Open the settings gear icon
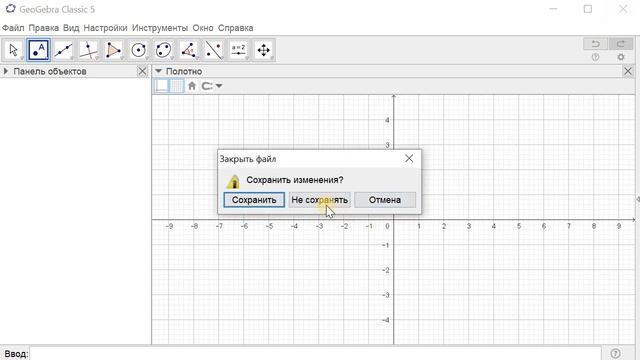The width and height of the screenshot is (640, 360). [621, 57]
